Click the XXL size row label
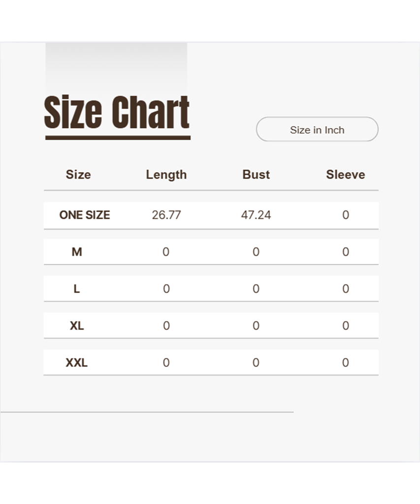 (x=77, y=363)
